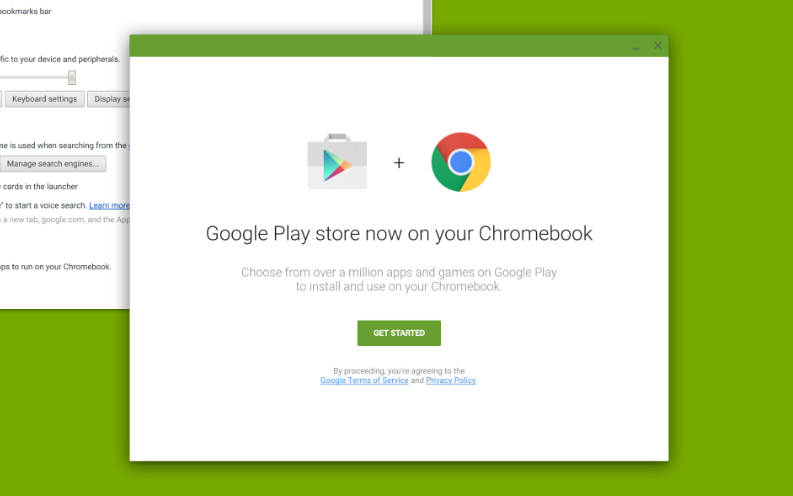Click the green title bar of the dialog

pyautogui.click(x=379, y=46)
